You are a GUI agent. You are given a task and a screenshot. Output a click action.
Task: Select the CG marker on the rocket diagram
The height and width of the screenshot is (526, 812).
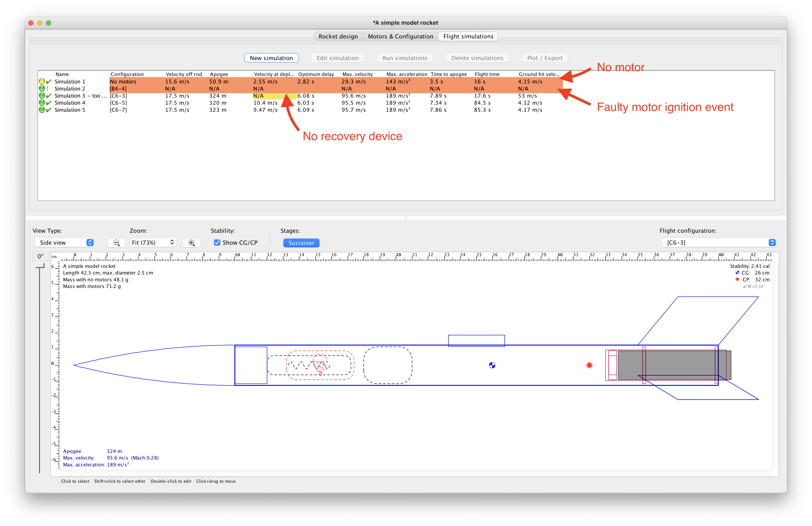tap(492, 365)
